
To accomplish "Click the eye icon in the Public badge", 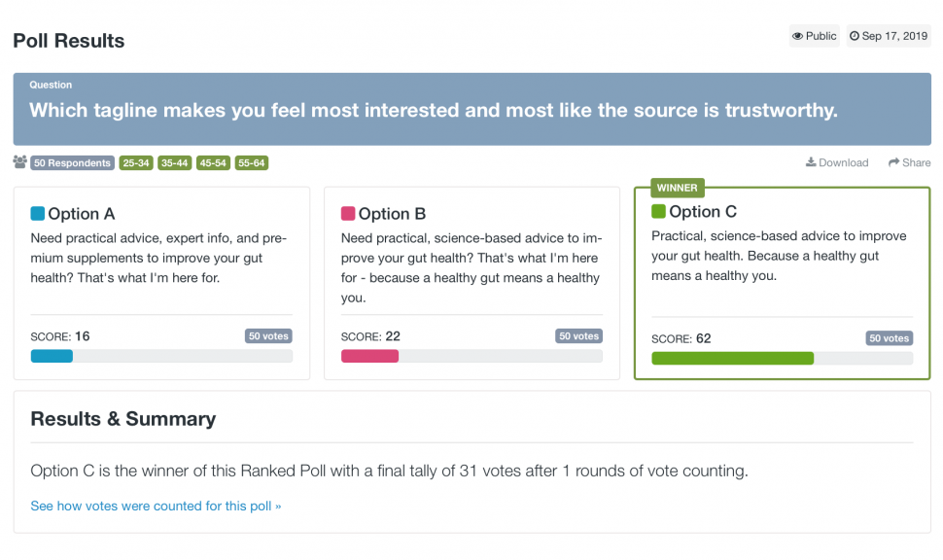I will point(797,36).
